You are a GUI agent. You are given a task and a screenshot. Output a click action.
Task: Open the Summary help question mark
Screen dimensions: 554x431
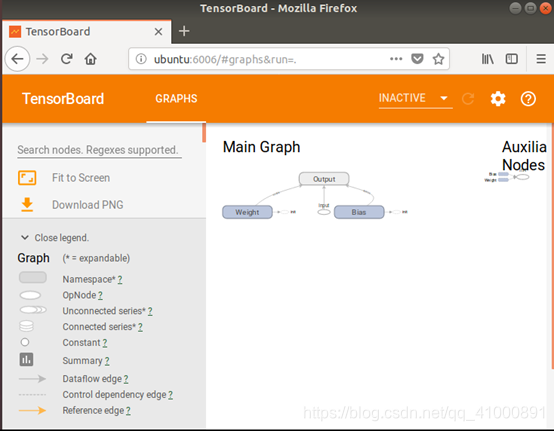point(107,361)
